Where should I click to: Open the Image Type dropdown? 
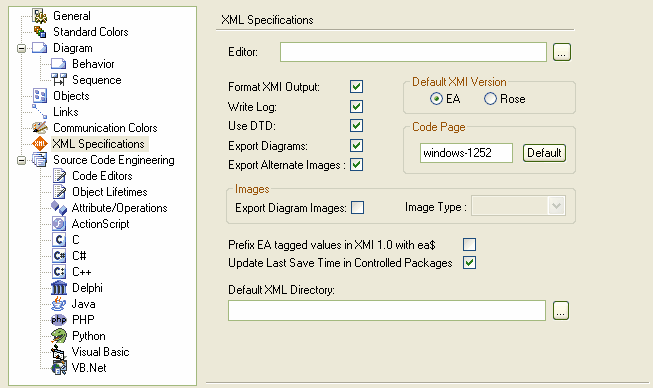click(556, 206)
